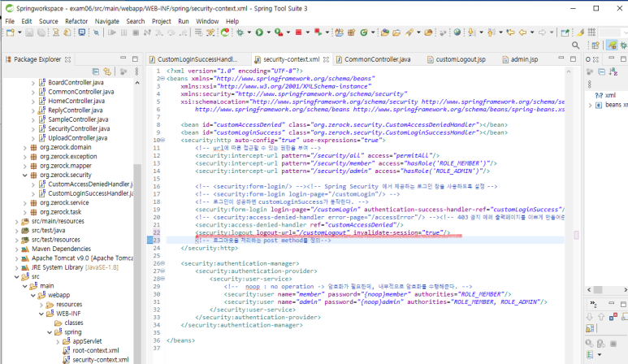Open the Navigate menu
The image size is (628, 364).
click(107, 21)
